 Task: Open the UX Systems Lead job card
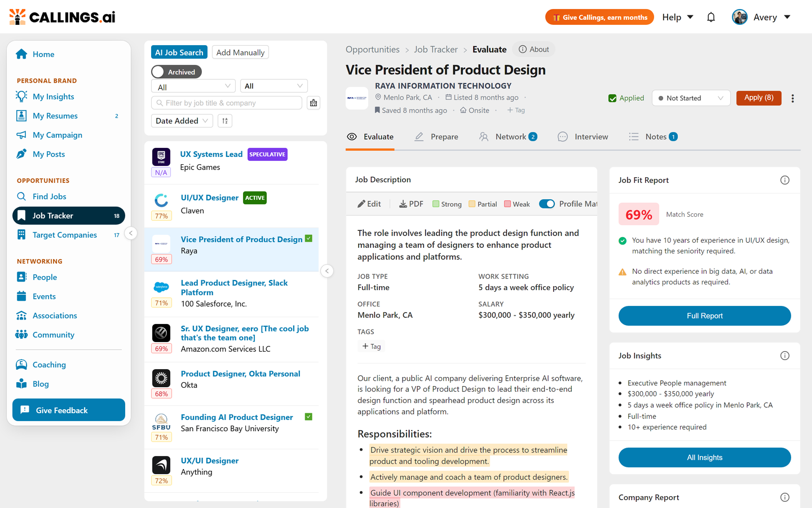(x=231, y=163)
